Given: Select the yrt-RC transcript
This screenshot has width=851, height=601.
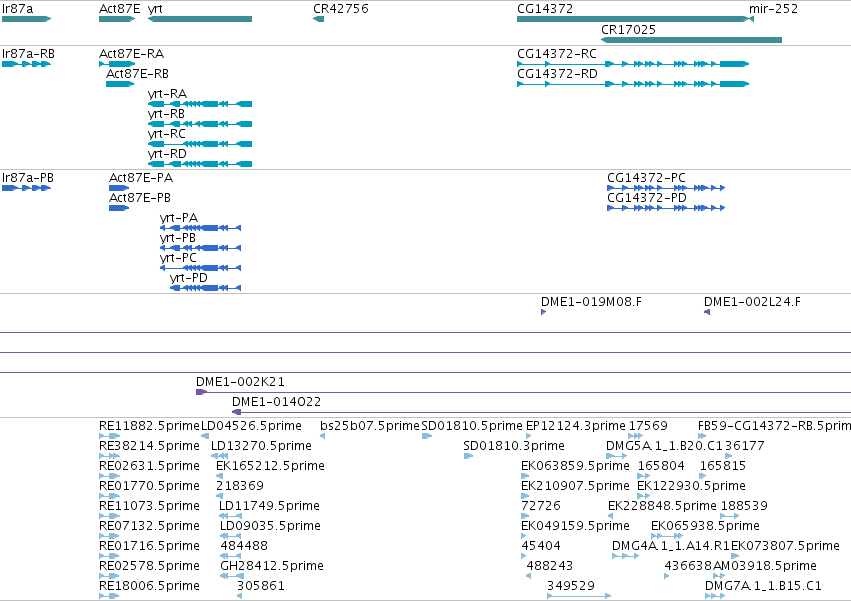Looking at the screenshot, I should (x=200, y=144).
